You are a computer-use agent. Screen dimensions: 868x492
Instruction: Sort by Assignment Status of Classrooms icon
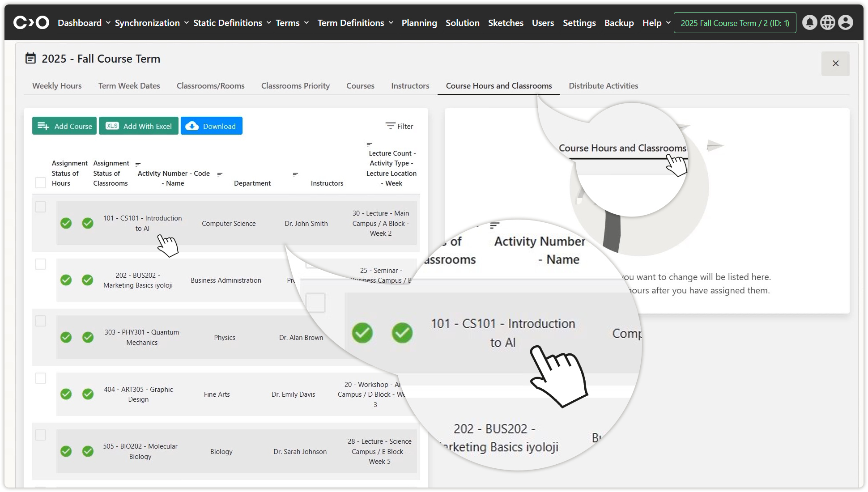point(138,164)
